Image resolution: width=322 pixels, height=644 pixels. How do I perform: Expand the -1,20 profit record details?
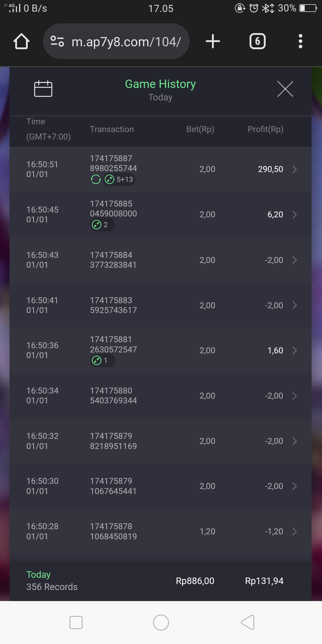[x=294, y=531]
